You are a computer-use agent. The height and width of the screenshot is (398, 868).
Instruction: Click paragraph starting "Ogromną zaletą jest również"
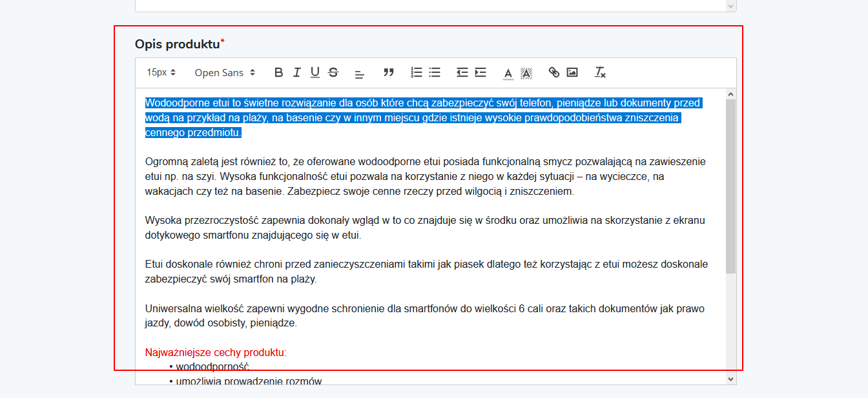point(425,177)
